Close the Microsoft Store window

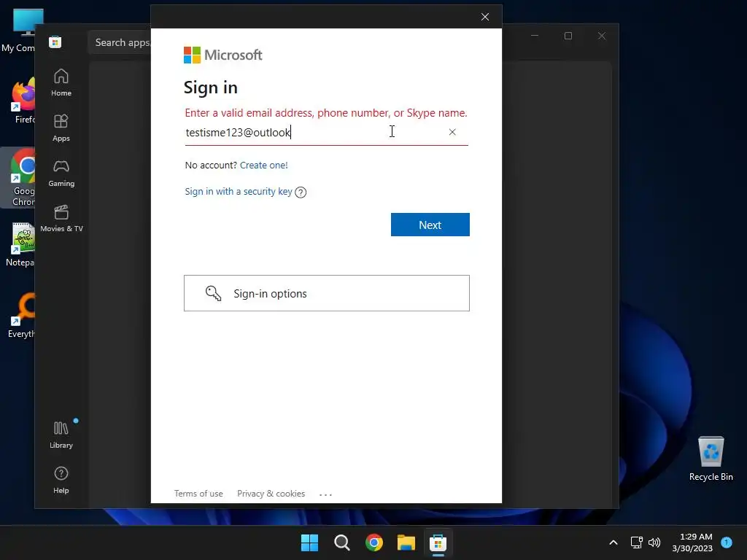tap(602, 36)
